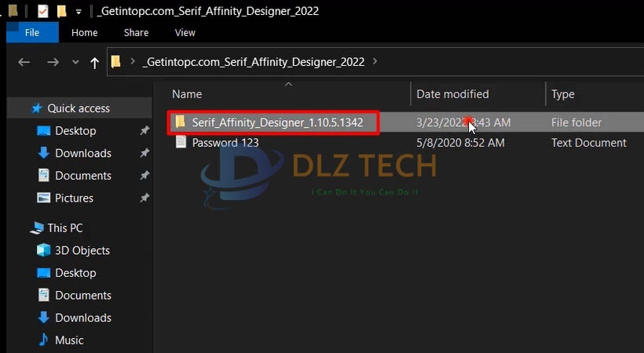Expand the chevron before the address path folder
The image size is (644, 353).
[132, 61]
